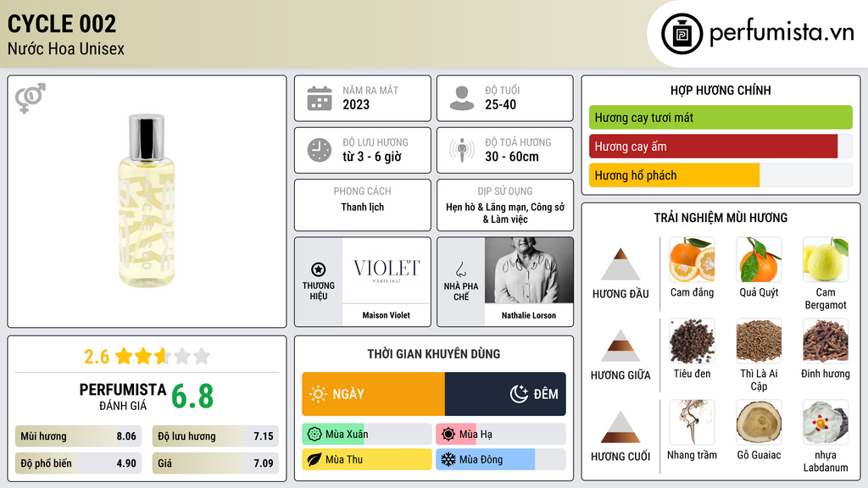The height and width of the screenshot is (488, 868).
Task: Click the từ 3 - 6 giờ longevity value
Action: tap(372, 157)
